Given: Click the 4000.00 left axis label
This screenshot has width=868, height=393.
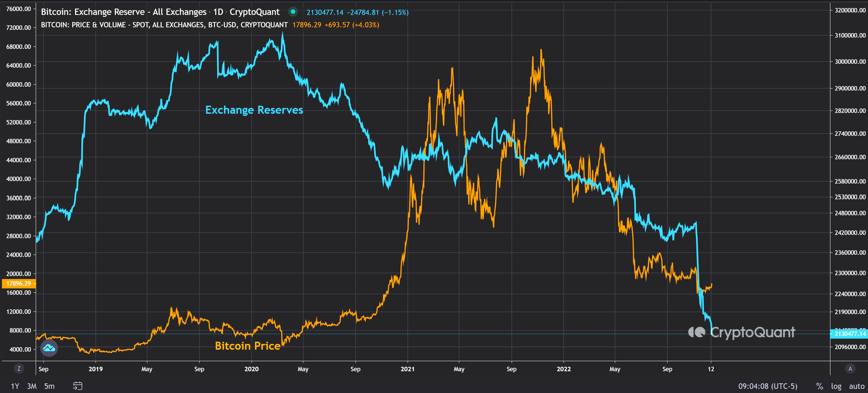Looking at the screenshot, I should click(x=20, y=349).
